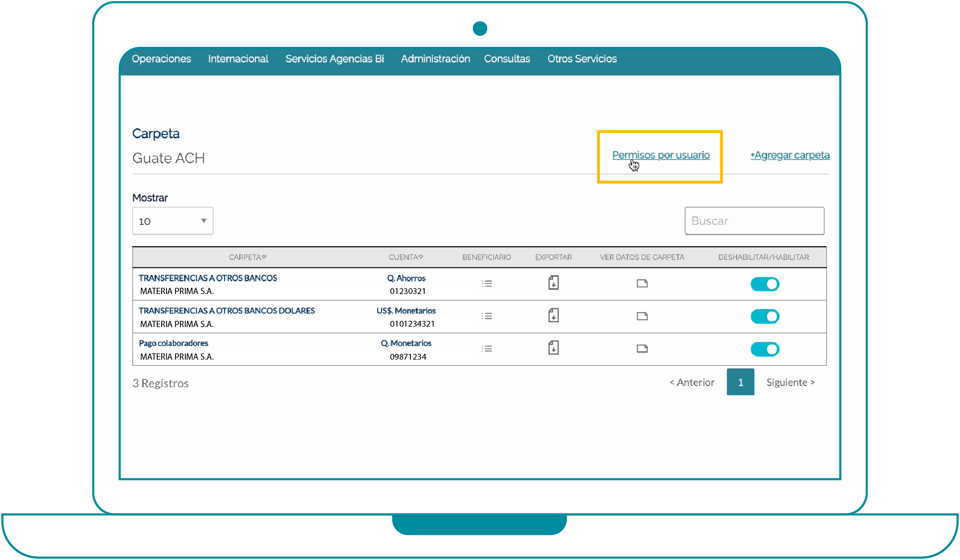Toggle off the OTROS BANCOS DOLARES folder

pos(764,317)
